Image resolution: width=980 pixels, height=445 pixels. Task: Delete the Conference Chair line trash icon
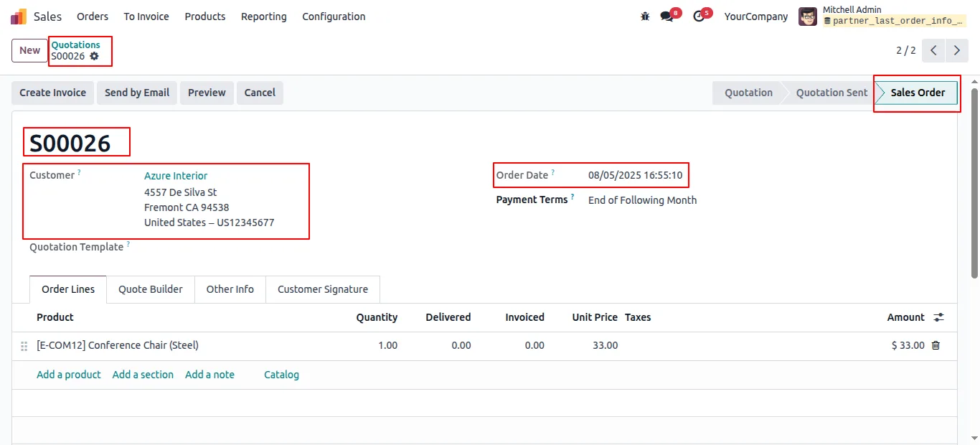coord(936,345)
